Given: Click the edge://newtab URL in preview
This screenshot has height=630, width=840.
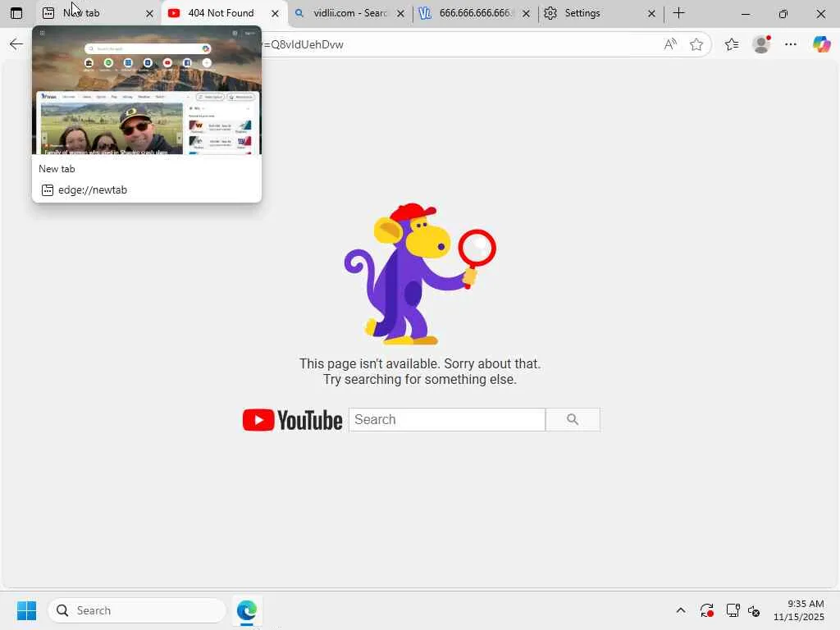Looking at the screenshot, I should (92, 190).
